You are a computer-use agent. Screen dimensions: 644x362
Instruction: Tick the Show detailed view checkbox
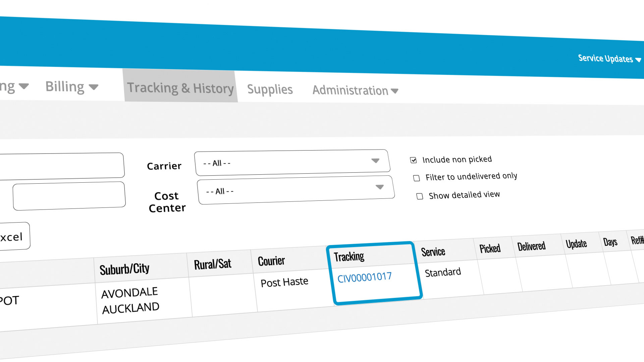420,196
